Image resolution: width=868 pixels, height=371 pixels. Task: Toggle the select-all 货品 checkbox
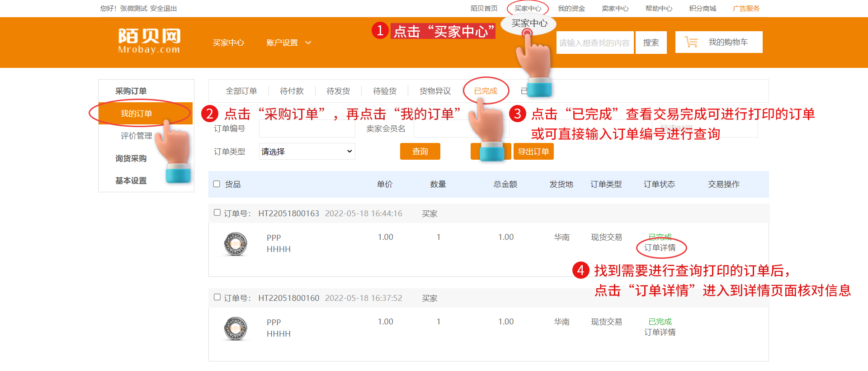pos(217,184)
